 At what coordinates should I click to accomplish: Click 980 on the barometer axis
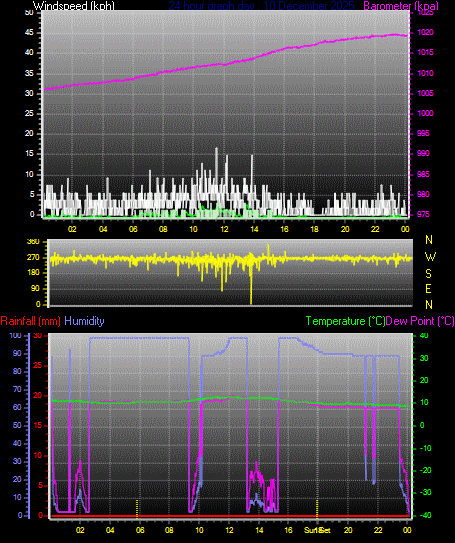point(423,194)
